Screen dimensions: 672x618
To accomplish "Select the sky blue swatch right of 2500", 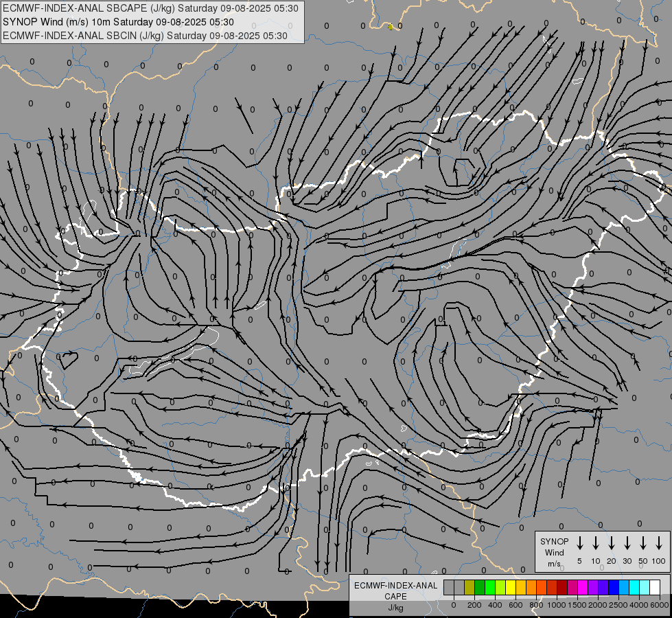I will pyautogui.click(x=625, y=587).
